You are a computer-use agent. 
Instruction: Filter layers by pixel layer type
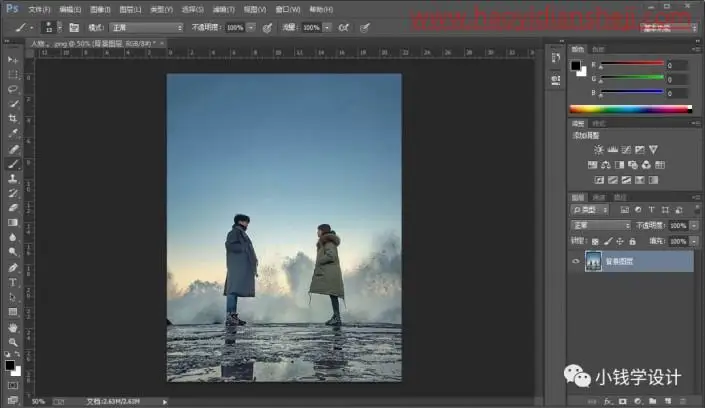coord(625,210)
